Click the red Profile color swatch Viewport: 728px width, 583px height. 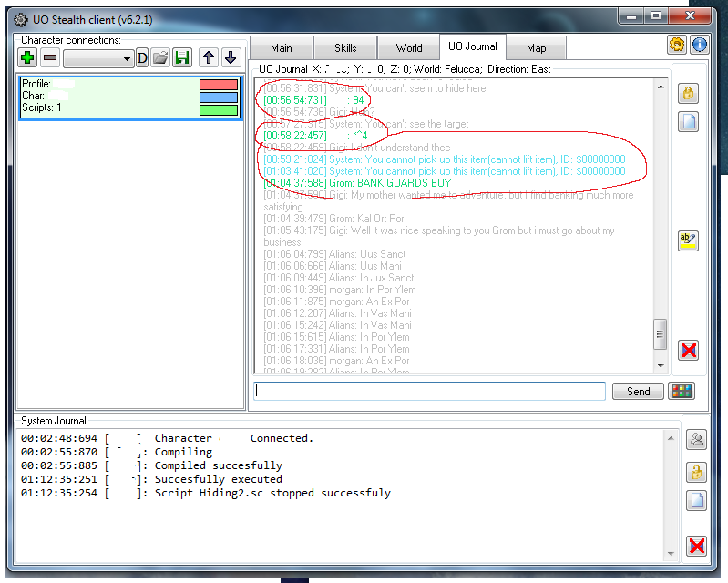click(x=219, y=85)
